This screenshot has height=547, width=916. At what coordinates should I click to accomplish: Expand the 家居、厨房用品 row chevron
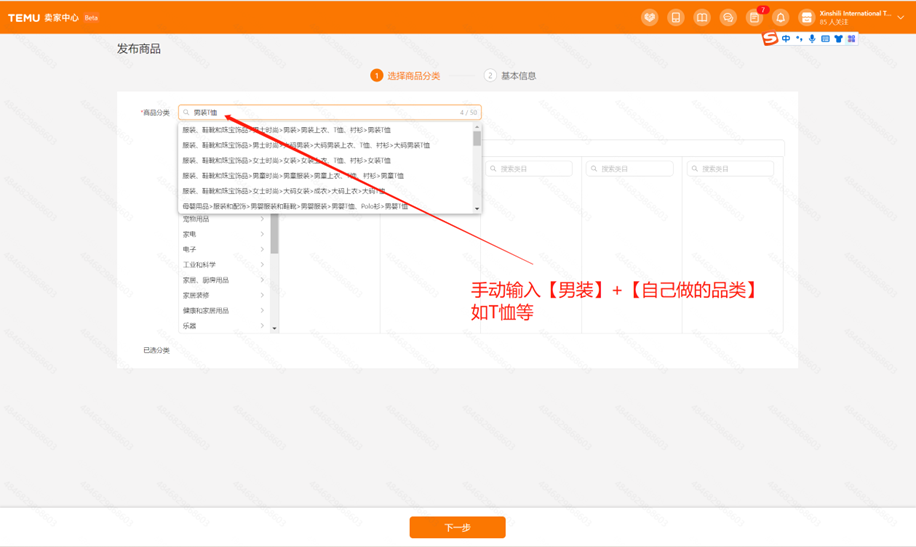click(262, 280)
